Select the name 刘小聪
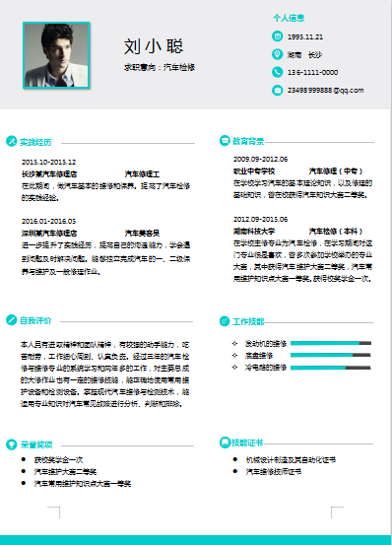392x545 pixels. (x=154, y=46)
